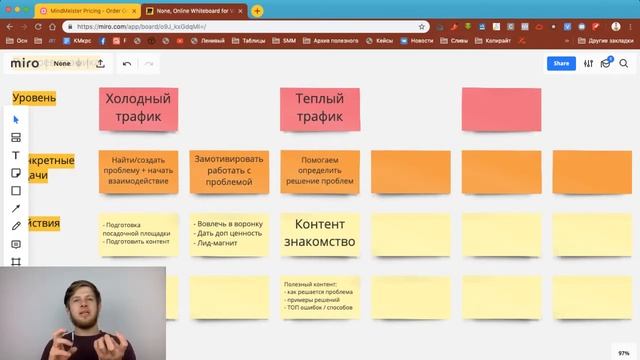Reload the browser page
Viewport: 640px width, 360px height.
point(38,27)
